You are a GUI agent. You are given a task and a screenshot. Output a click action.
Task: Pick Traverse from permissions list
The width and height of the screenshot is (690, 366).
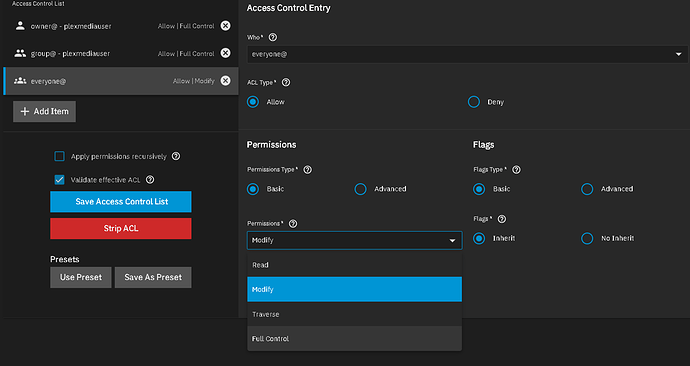tap(354, 314)
